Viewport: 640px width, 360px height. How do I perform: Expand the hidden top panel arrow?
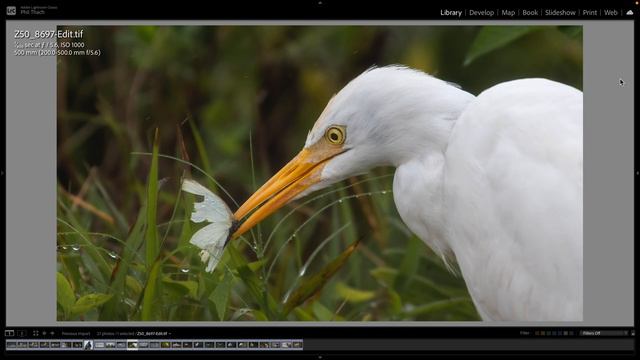coord(320,2)
